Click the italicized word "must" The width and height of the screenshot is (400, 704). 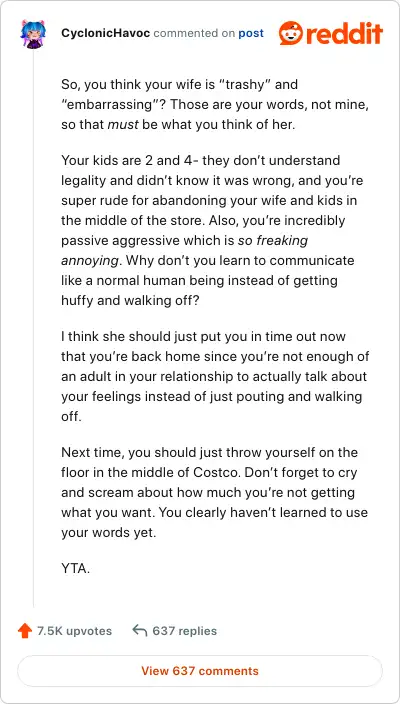coord(123,124)
